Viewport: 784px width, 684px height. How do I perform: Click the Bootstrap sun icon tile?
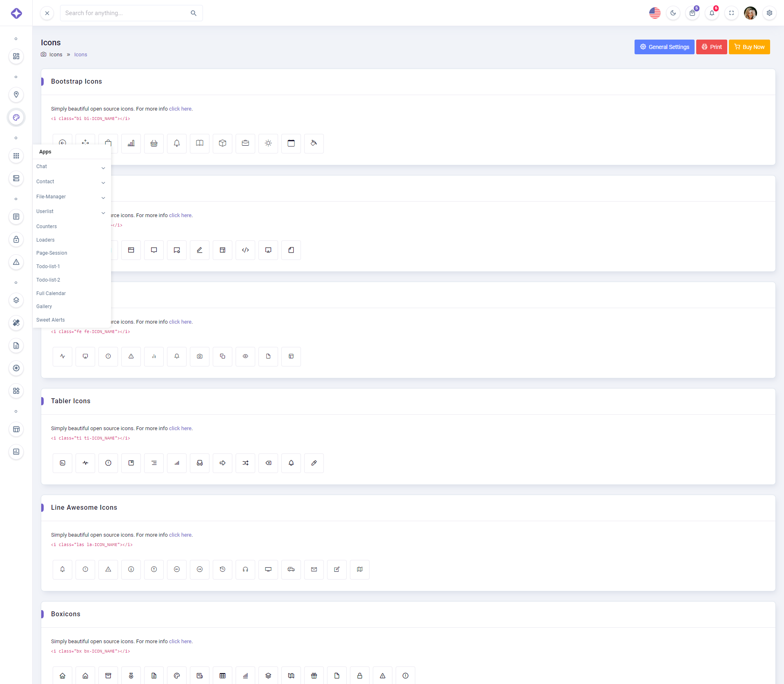pos(268,143)
